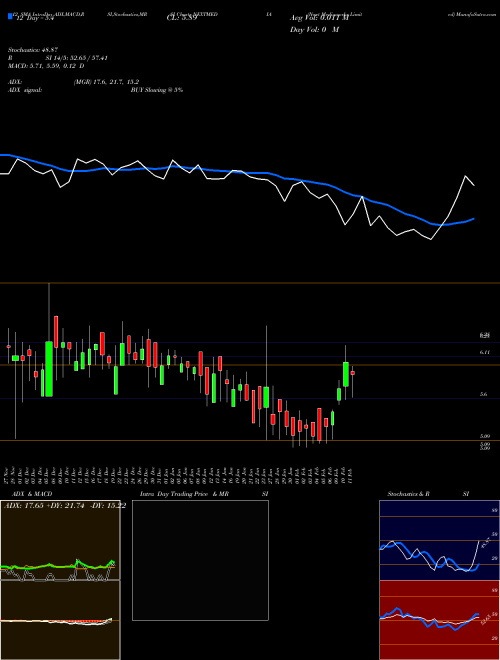Click the red RSI chart panel
Image resolution: width=500 pixels, height=660 pixels.
(x=439, y=620)
